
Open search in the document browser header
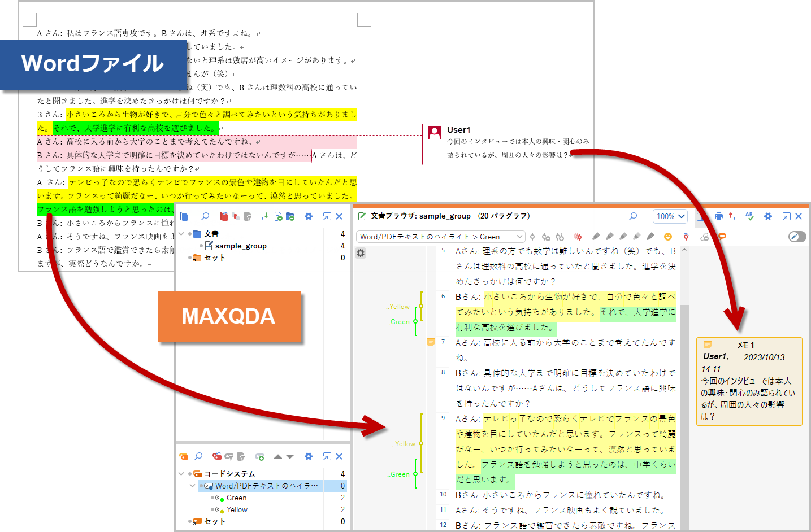click(633, 216)
